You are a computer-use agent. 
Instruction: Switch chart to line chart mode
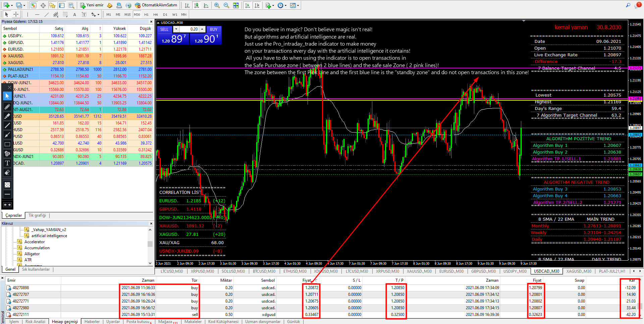click(x=206, y=5)
